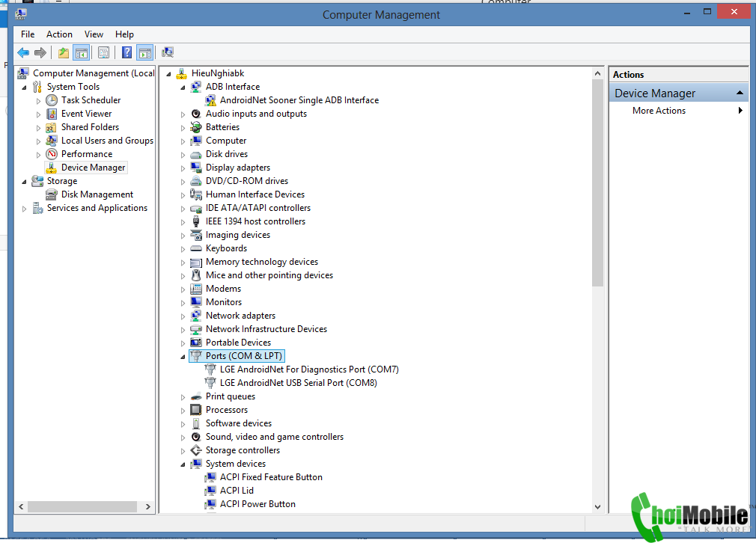The width and height of the screenshot is (756, 543).
Task: Click device list scroll up arrow
Action: (597, 74)
